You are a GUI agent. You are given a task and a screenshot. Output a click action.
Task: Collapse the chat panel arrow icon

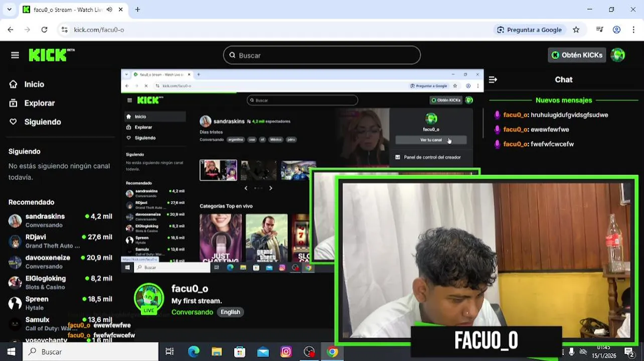coord(493,80)
